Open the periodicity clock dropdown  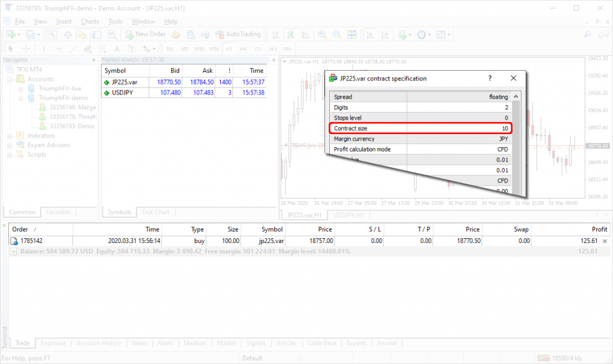point(423,35)
